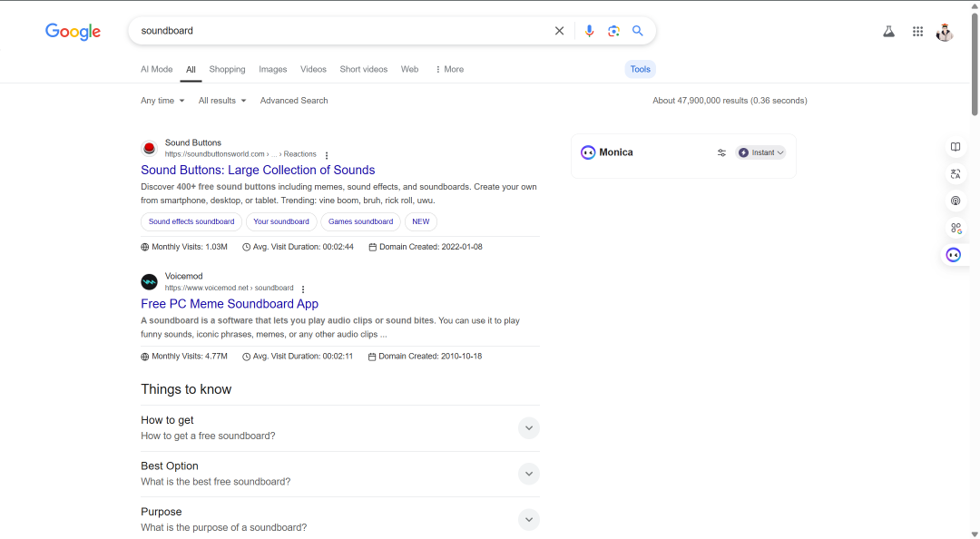Click the Monthly Visits: 1.03M stat

point(184,247)
